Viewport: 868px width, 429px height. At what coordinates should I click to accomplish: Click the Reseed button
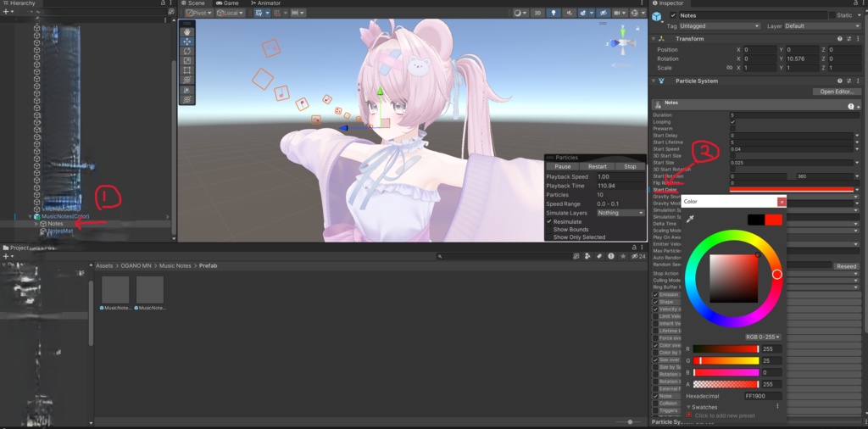846,266
